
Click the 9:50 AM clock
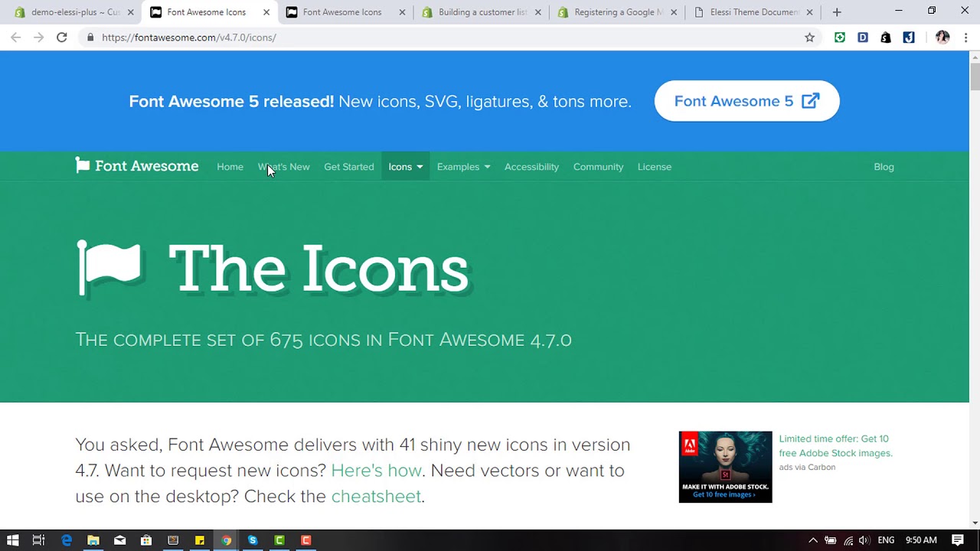tap(921, 540)
